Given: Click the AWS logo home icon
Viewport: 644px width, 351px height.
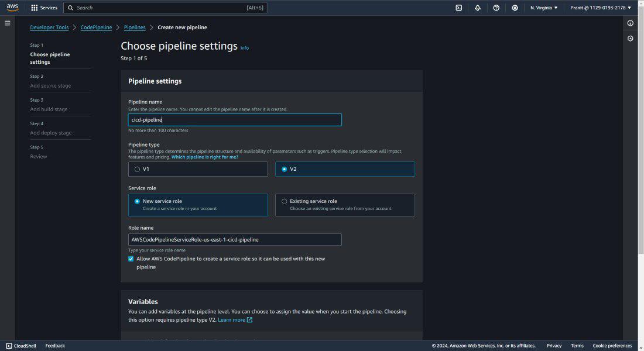Looking at the screenshot, I should coord(12,8).
